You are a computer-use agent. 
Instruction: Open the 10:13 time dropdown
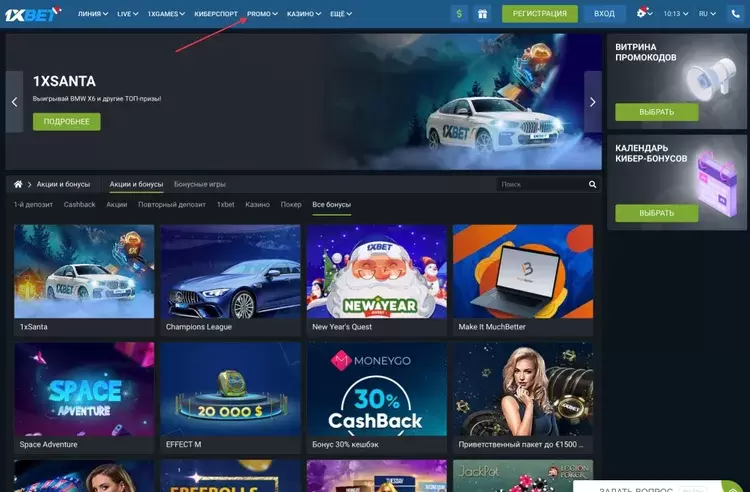point(675,14)
